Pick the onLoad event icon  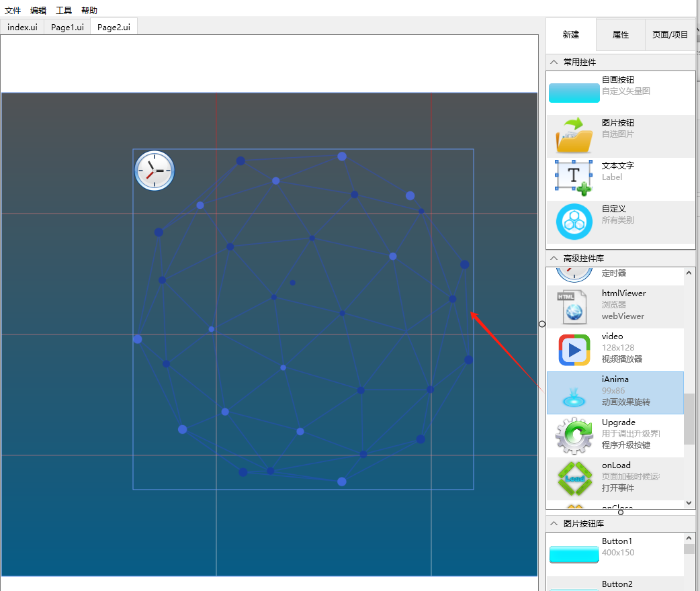pyautogui.click(x=574, y=478)
